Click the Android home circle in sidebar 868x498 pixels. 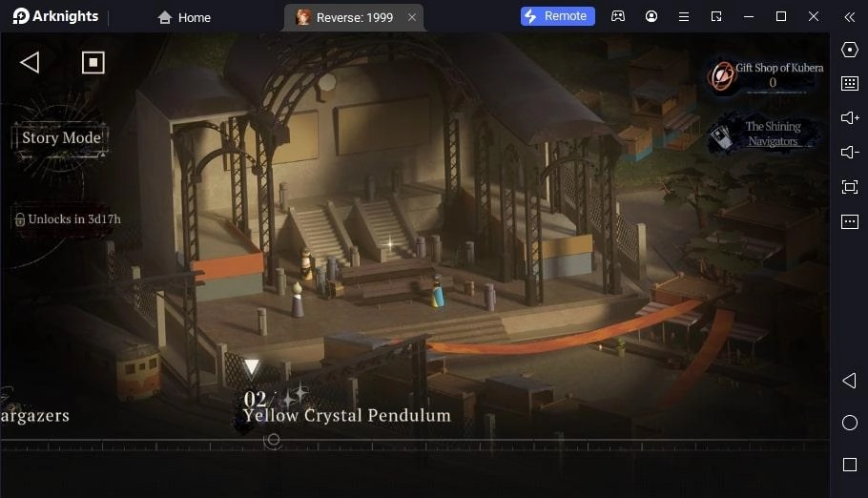pos(850,423)
